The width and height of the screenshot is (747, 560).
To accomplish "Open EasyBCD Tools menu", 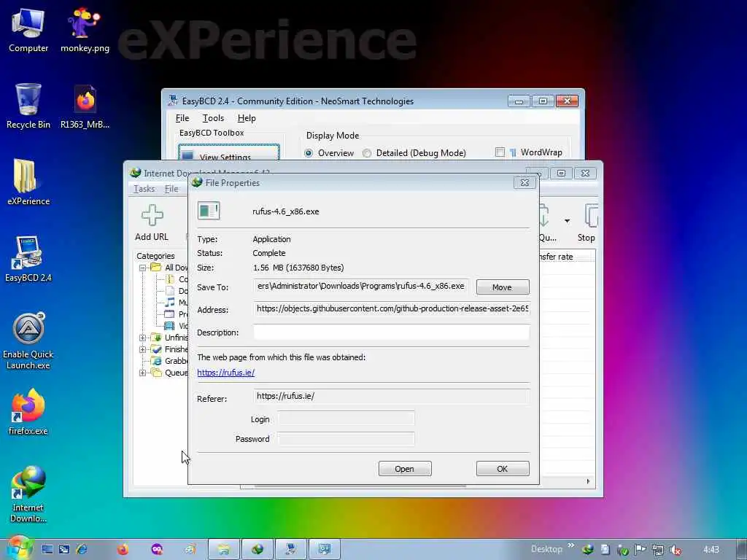I will tap(213, 118).
